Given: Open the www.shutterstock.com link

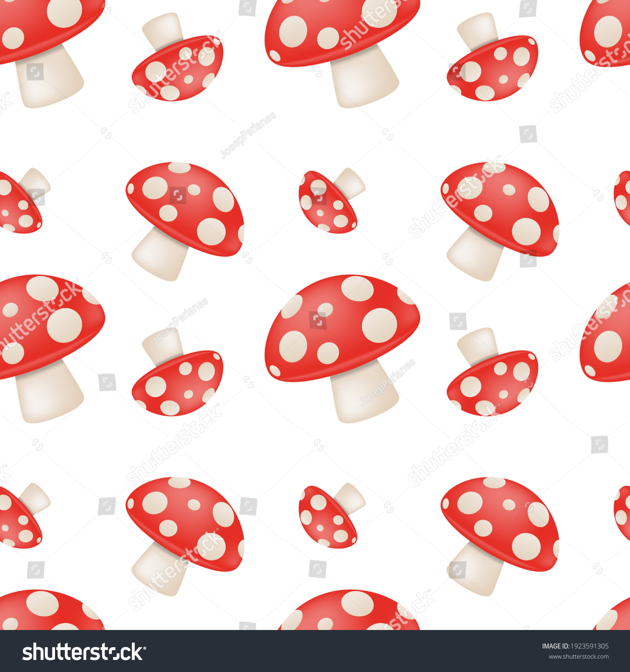Looking at the screenshot, I should 578,657.
